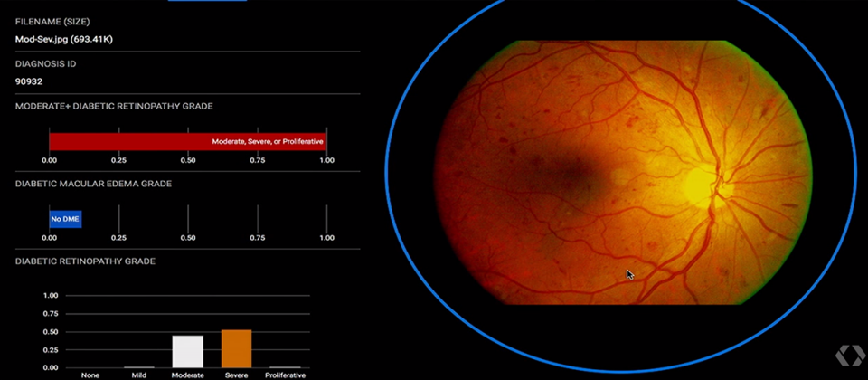The height and width of the screenshot is (380, 868).
Task: Click the orange Severe grade bar
Action: 236,348
